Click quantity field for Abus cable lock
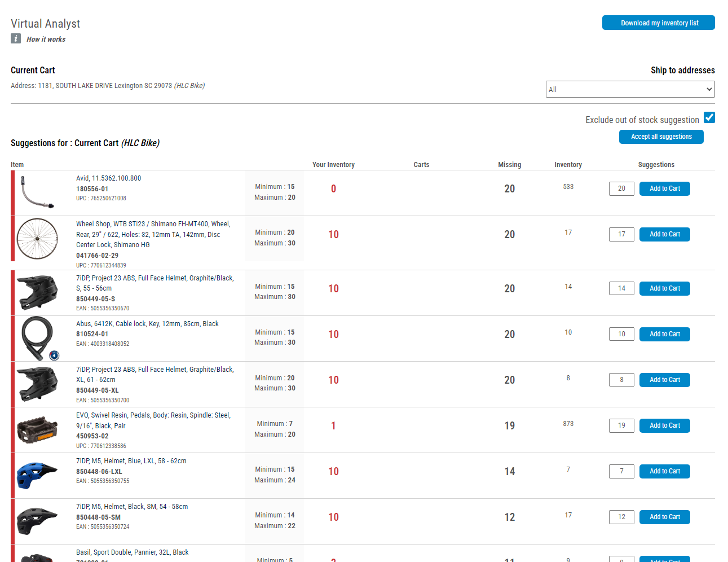 [x=621, y=334]
